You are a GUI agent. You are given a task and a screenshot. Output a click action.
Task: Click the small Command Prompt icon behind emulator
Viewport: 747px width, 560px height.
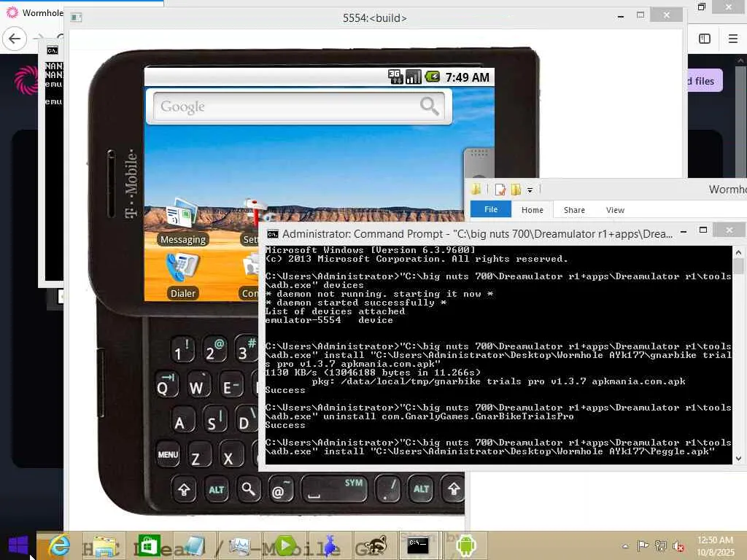pyautogui.click(x=53, y=50)
